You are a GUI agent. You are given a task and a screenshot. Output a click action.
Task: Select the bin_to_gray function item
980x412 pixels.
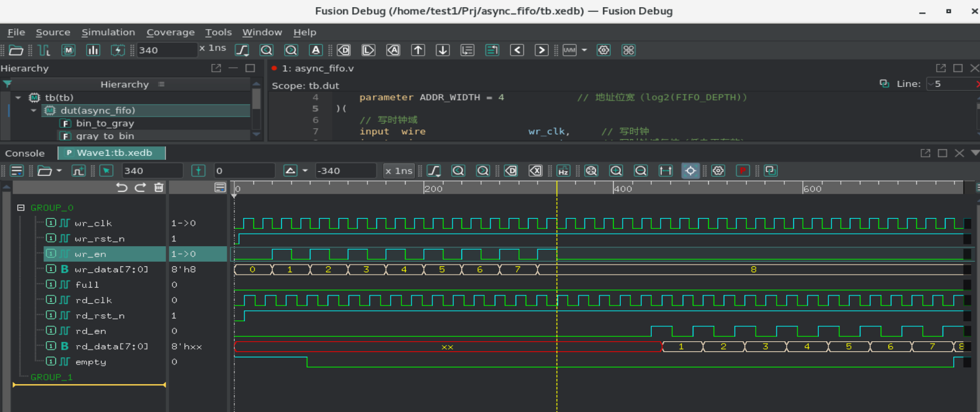coord(105,124)
